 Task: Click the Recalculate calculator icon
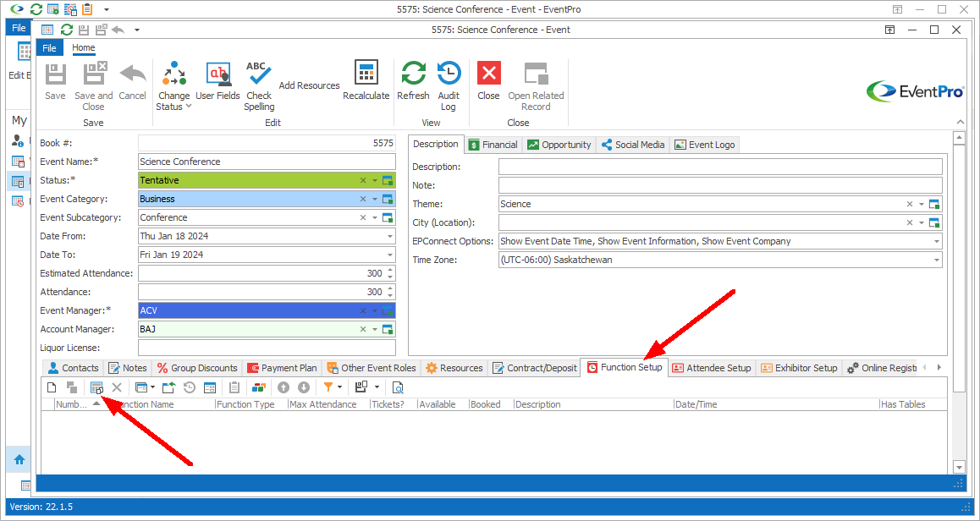click(x=366, y=73)
